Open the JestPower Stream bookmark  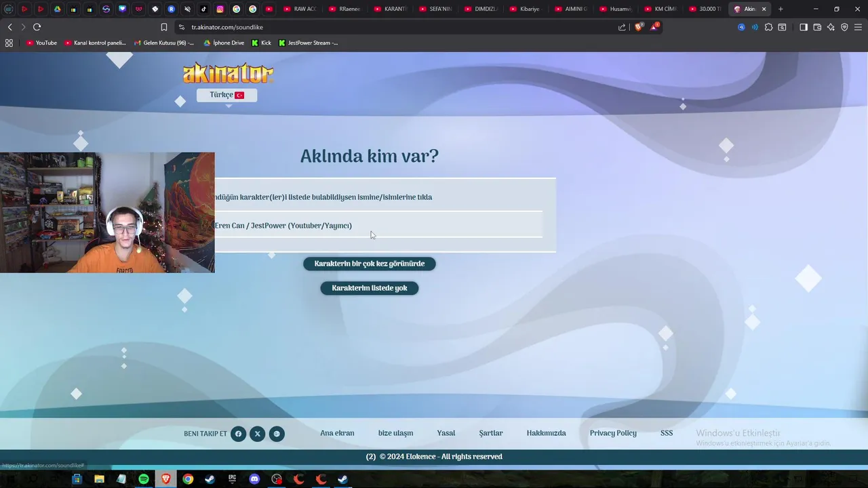(309, 43)
